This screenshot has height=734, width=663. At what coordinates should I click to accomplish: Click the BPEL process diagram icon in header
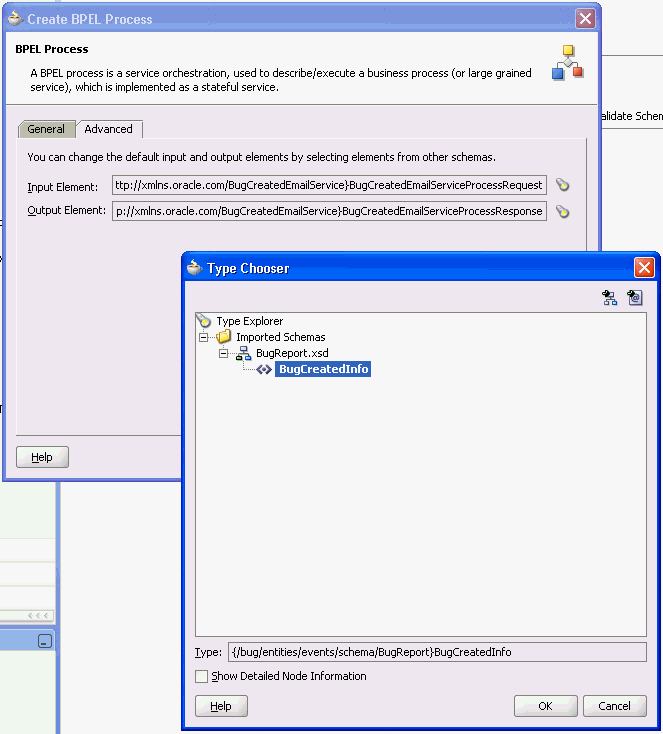pyautogui.click(x=567, y=63)
